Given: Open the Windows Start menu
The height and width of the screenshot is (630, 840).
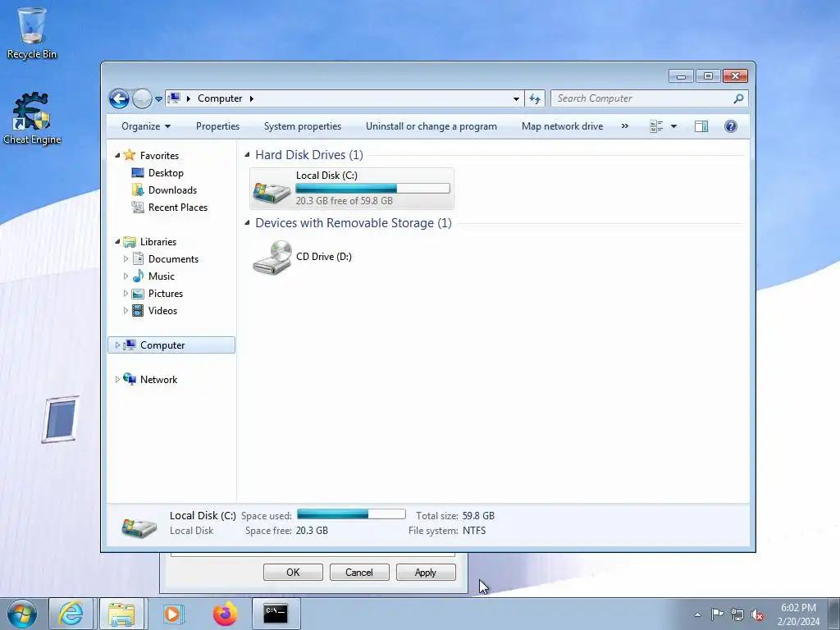Looking at the screenshot, I should coord(21,614).
